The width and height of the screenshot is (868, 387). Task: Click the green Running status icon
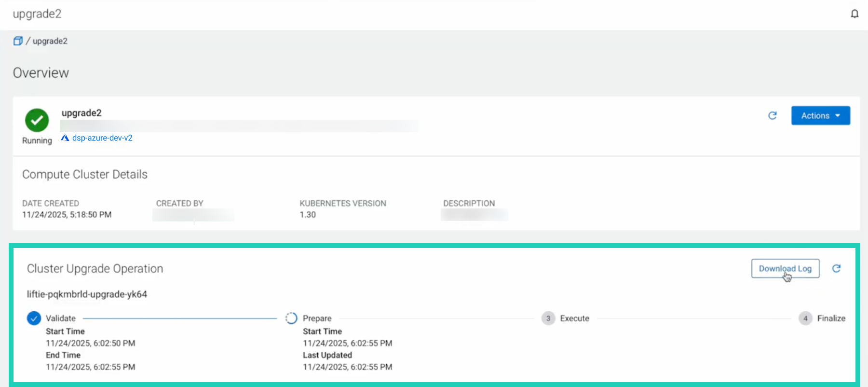(37, 120)
